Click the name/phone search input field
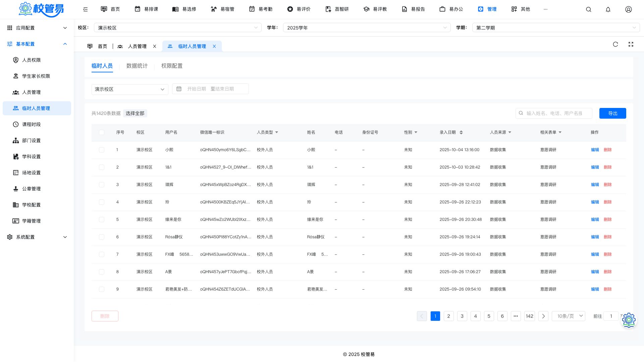Viewport: 644px width, 362px height. 554,113
